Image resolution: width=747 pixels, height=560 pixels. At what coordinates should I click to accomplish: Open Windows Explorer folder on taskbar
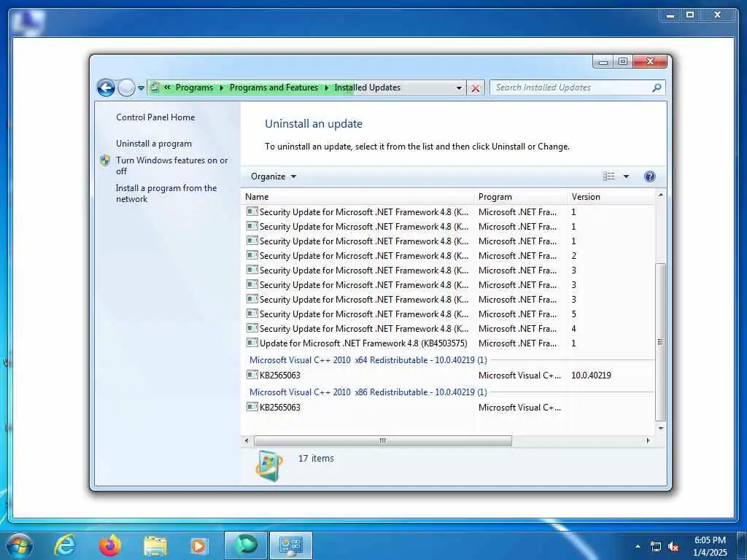click(x=155, y=546)
